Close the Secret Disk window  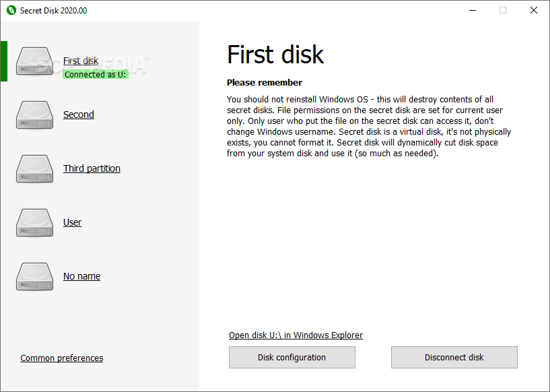534,10
